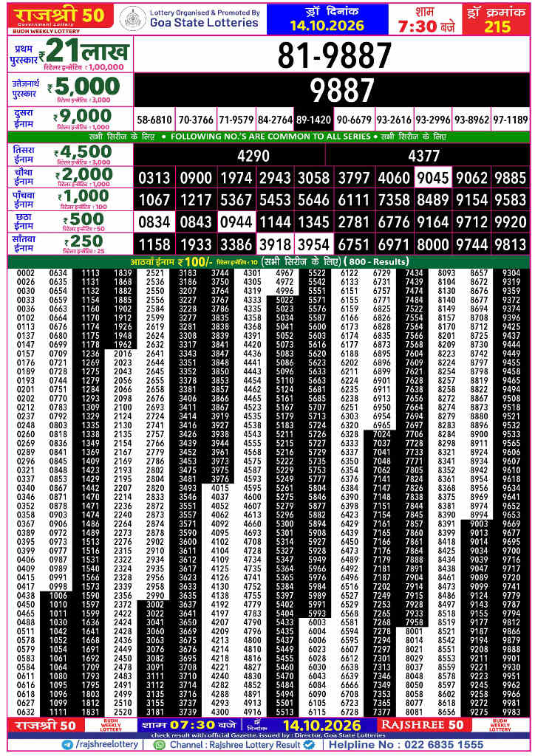Click the WhatsApp icon before Channel text
This screenshot has width=535, height=756.
point(159,745)
